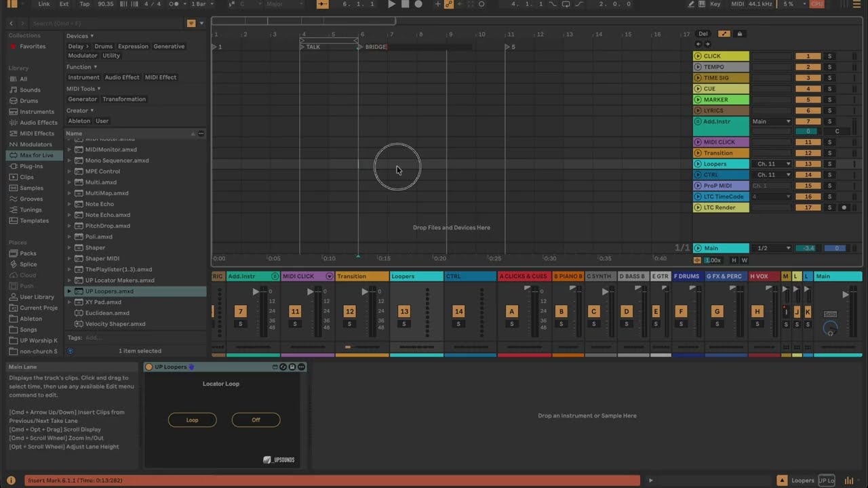Solo the CLICK track

829,56
